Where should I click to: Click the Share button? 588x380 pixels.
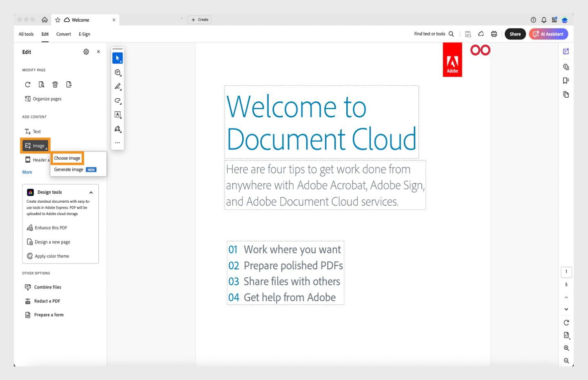pyautogui.click(x=515, y=34)
